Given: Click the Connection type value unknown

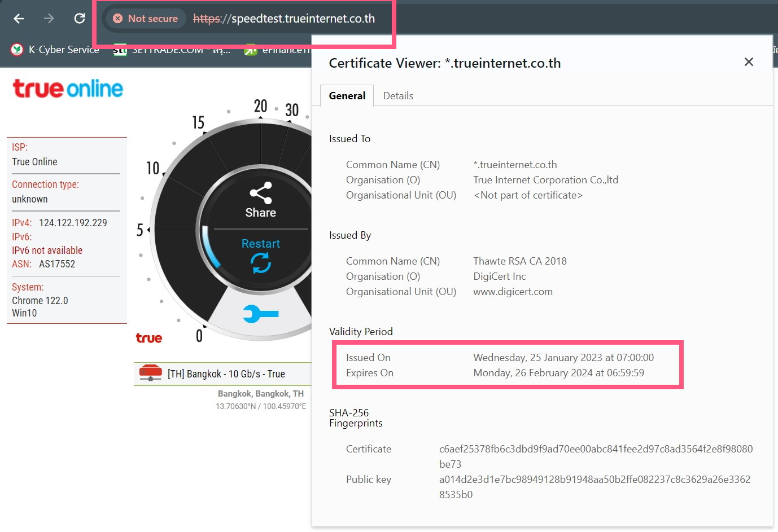Looking at the screenshot, I should click(30, 199).
